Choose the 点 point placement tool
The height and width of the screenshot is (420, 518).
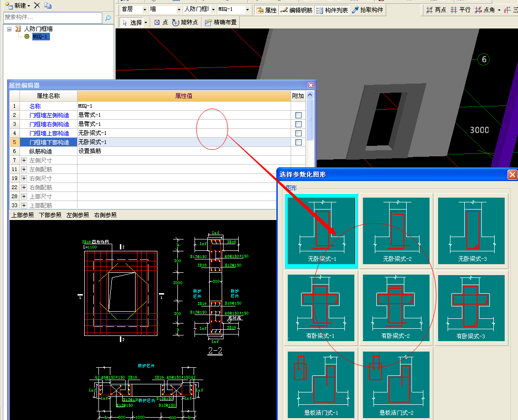click(161, 22)
